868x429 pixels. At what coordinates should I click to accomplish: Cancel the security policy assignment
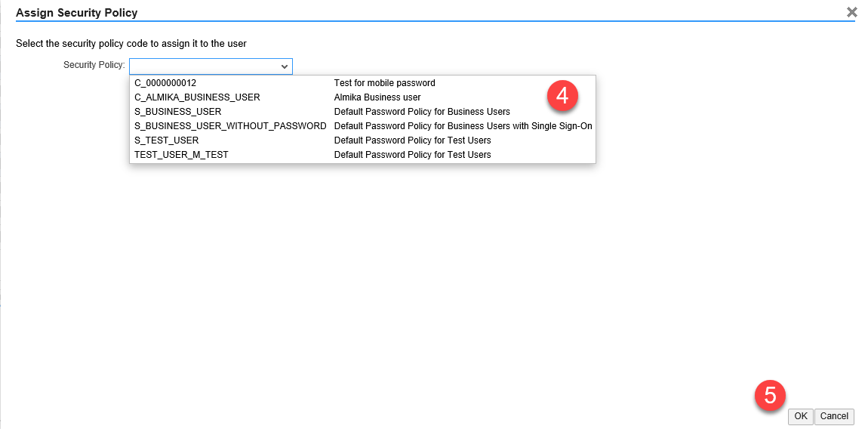834,416
